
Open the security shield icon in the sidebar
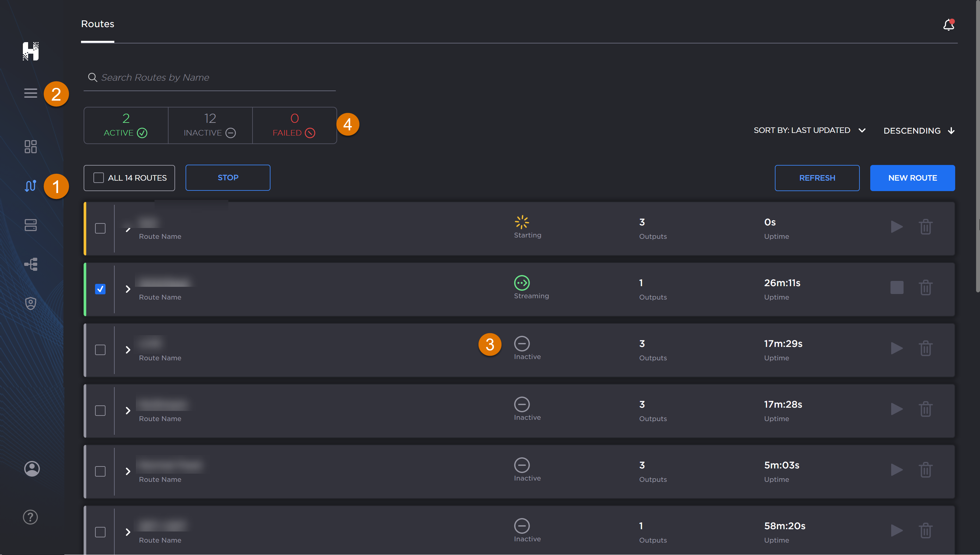[x=30, y=303]
